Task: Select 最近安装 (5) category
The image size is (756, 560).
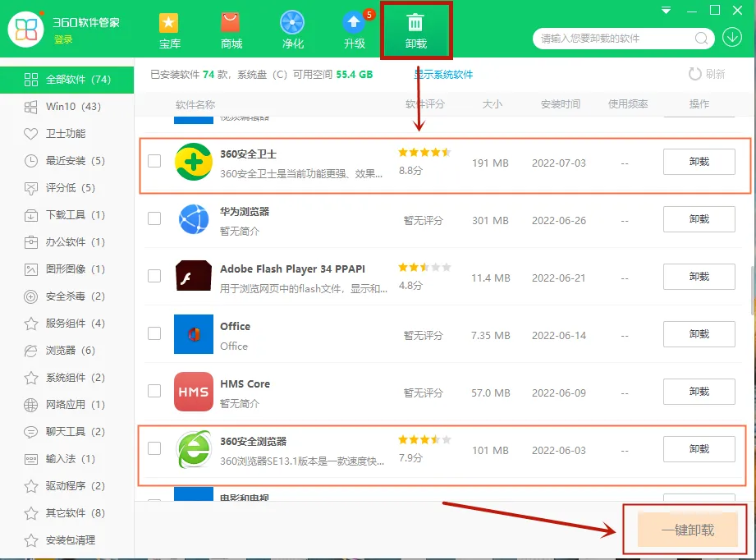Action: click(x=67, y=161)
